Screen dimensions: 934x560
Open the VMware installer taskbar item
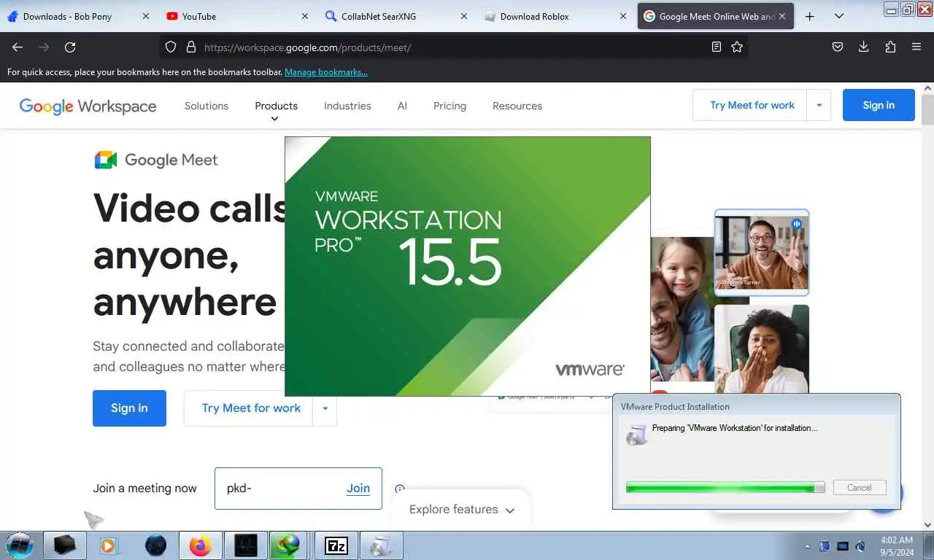coord(381,545)
